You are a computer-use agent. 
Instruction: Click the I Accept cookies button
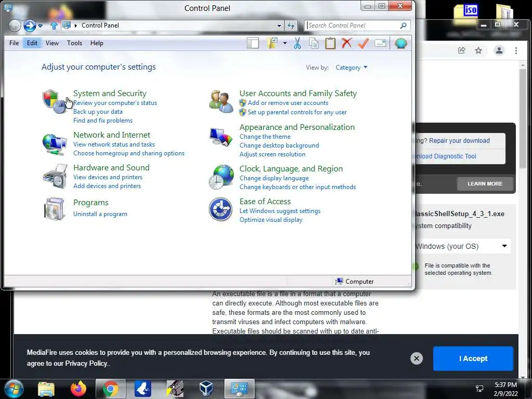tap(473, 358)
